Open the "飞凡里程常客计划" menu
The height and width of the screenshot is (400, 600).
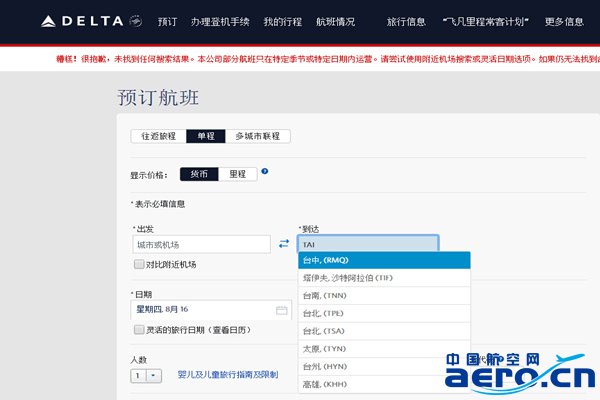(x=486, y=22)
